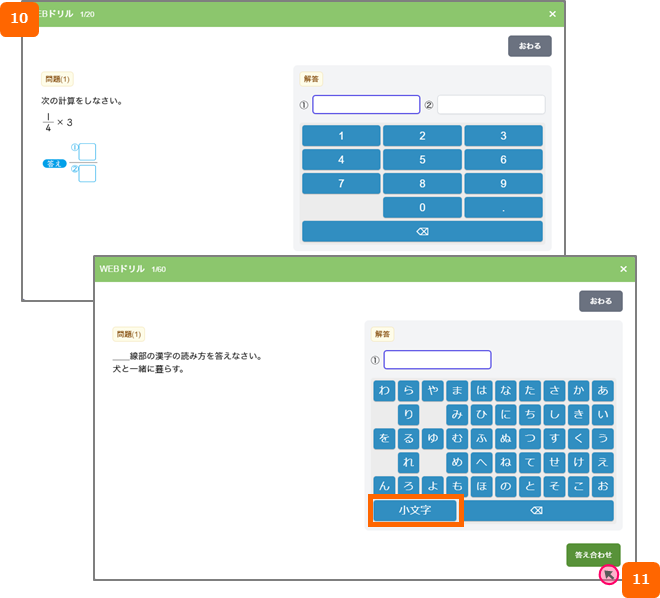Focus the answer field in the kanji drill
This screenshot has height=598, width=660.
[437, 360]
